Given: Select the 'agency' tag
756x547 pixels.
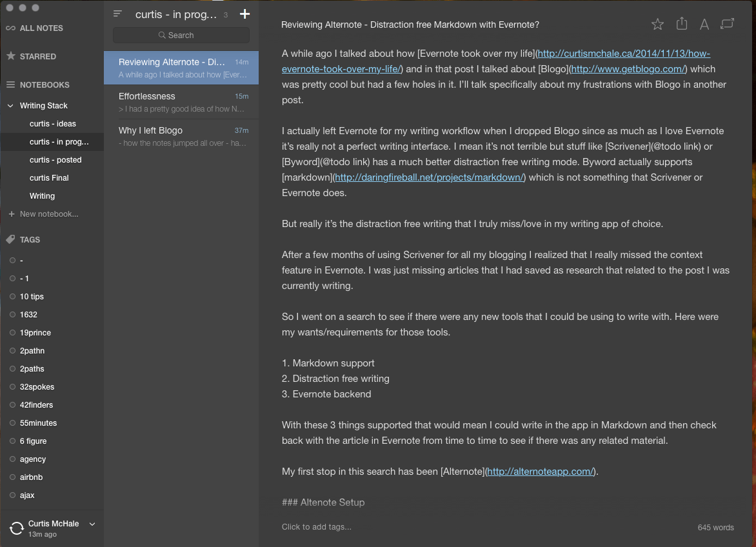Looking at the screenshot, I should 33,459.
